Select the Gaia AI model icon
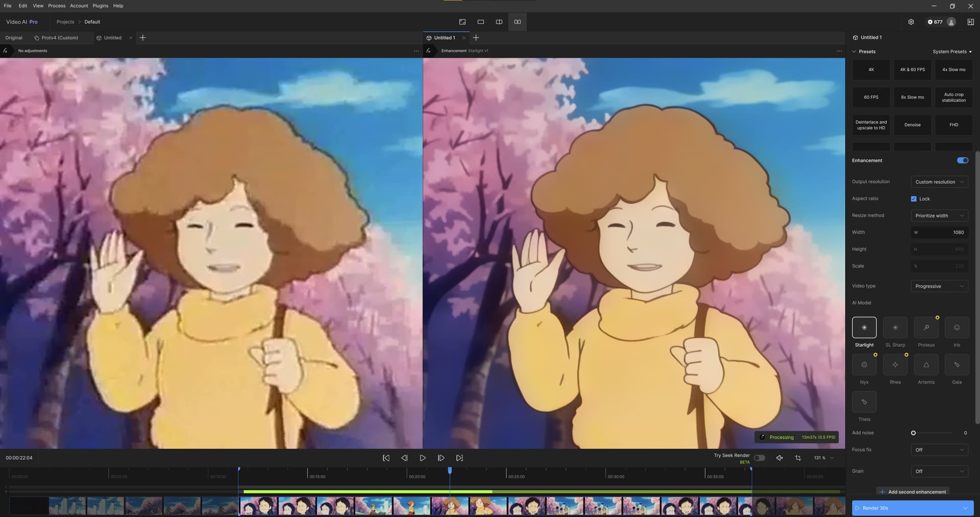This screenshot has height=517, width=980. [x=957, y=365]
